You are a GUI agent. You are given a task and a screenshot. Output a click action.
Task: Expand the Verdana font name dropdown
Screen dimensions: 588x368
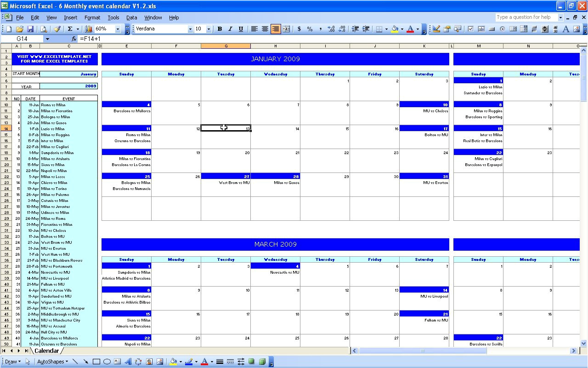point(190,29)
